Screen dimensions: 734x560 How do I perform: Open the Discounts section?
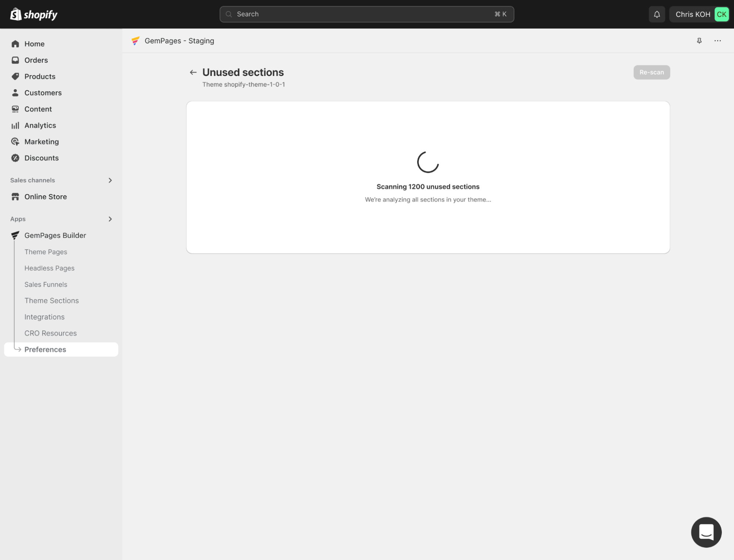(x=41, y=158)
